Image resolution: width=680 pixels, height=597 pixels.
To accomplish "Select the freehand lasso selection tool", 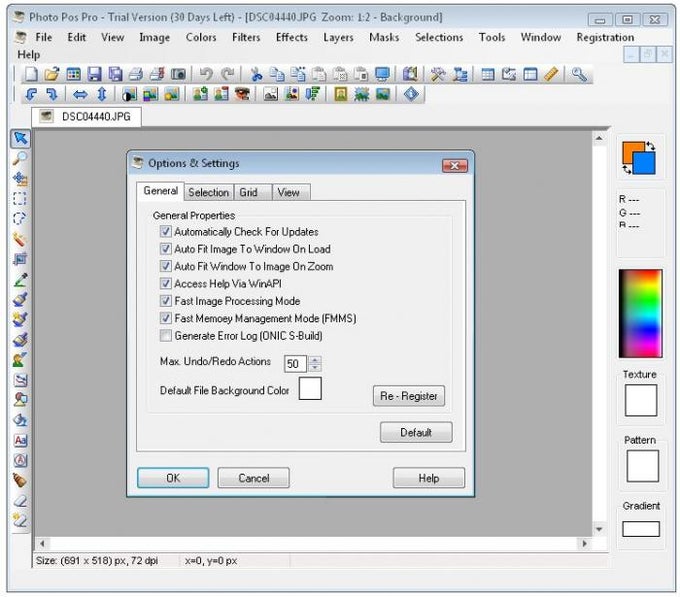I will point(20,219).
